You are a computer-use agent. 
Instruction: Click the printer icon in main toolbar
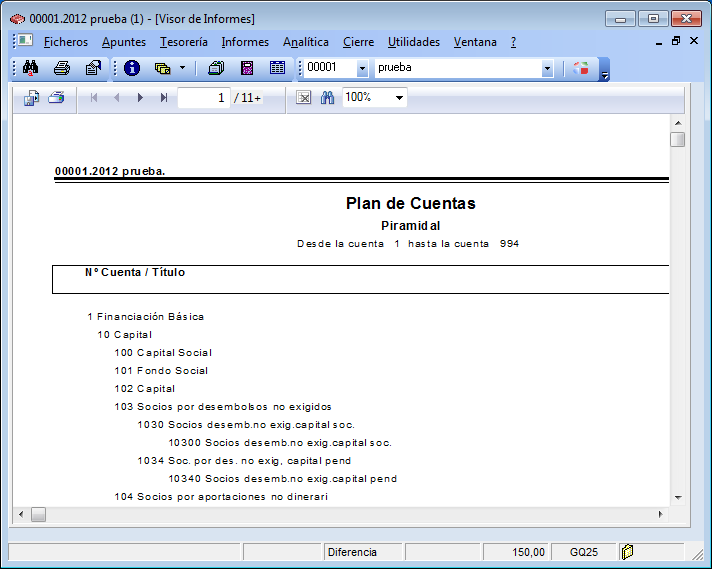point(62,68)
